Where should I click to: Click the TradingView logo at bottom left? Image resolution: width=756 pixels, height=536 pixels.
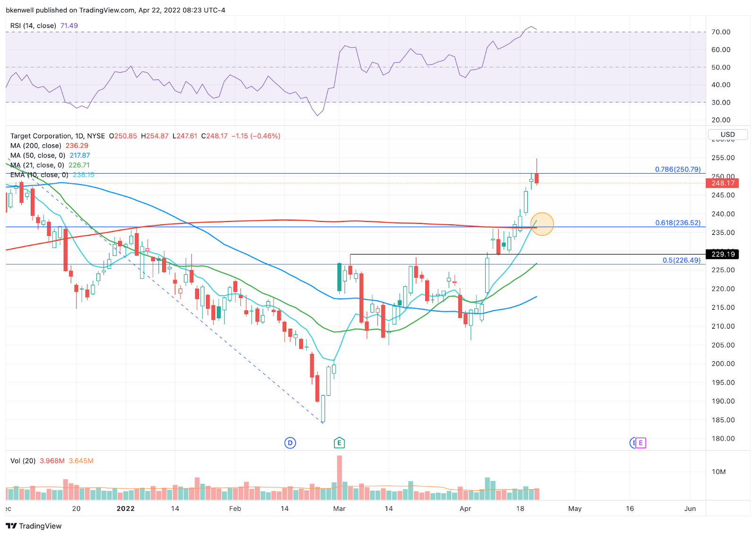coord(34,526)
